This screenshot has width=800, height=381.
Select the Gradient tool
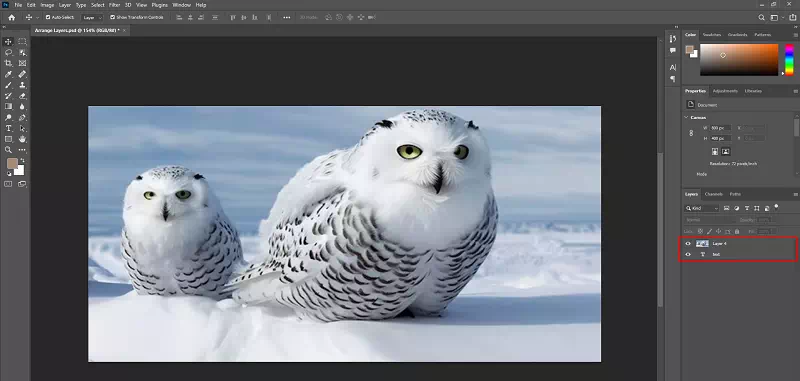click(x=8, y=107)
